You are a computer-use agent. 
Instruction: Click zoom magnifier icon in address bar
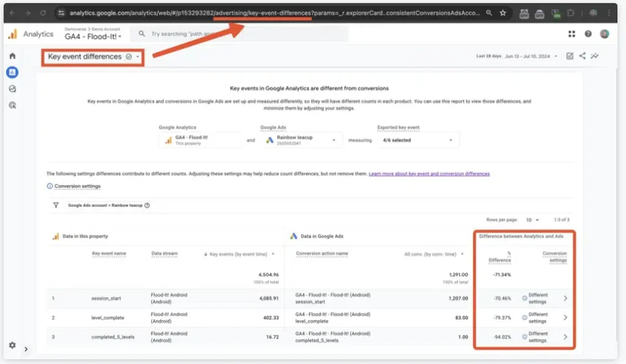click(x=489, y=13)
